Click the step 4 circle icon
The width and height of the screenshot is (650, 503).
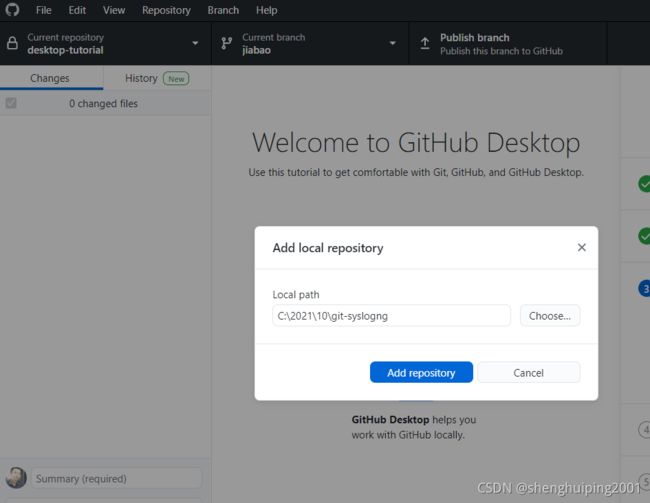pos(645,430)
